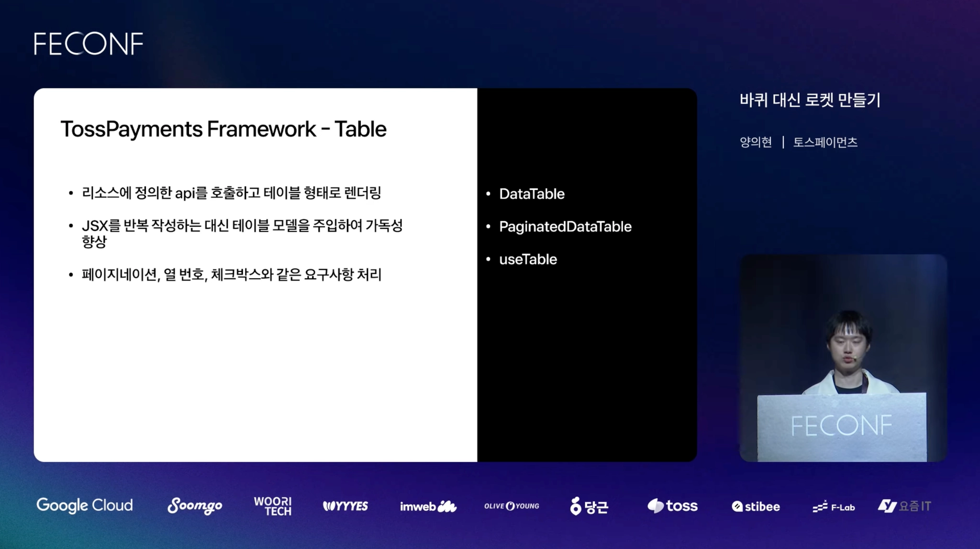This screenshot has height=549, width=980.
Task: Click the F-Lab sponsor logo
Action: coord(834,507)
